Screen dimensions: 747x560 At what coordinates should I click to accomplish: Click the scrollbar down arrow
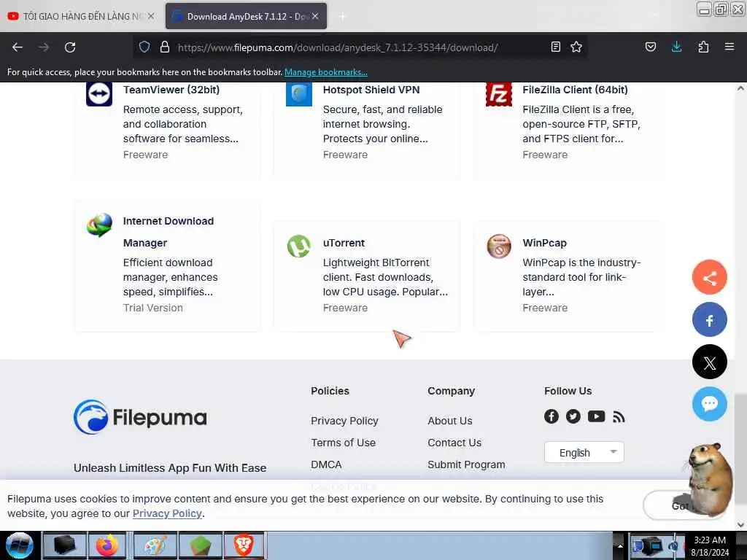pyautogui.click(x=740, y=525)
